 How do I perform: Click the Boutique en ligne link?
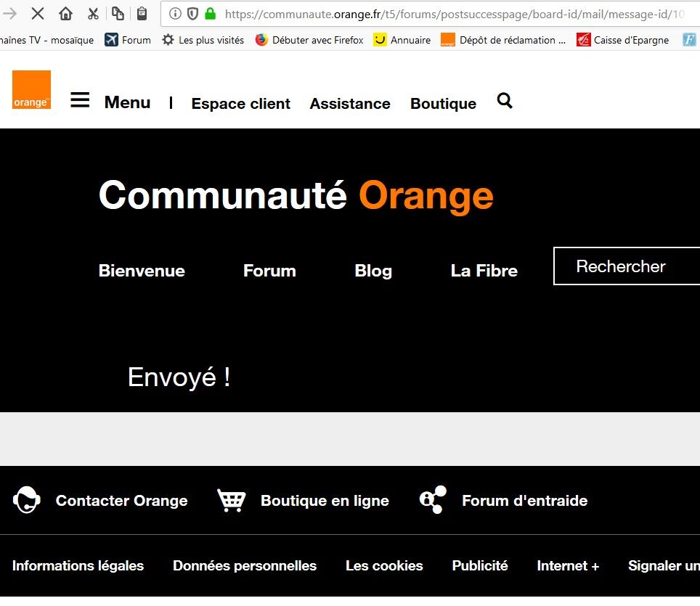pyautogui.click(x=325, y=501)
